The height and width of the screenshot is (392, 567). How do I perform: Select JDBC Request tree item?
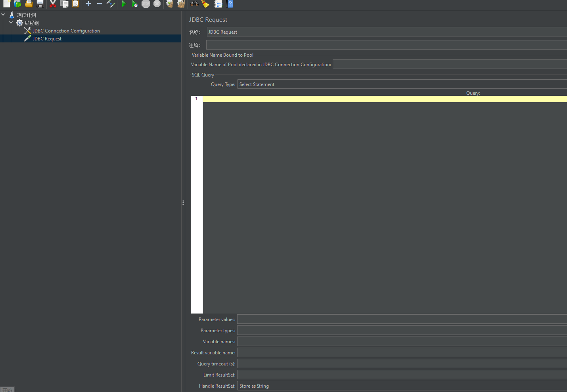pos(47,38)
